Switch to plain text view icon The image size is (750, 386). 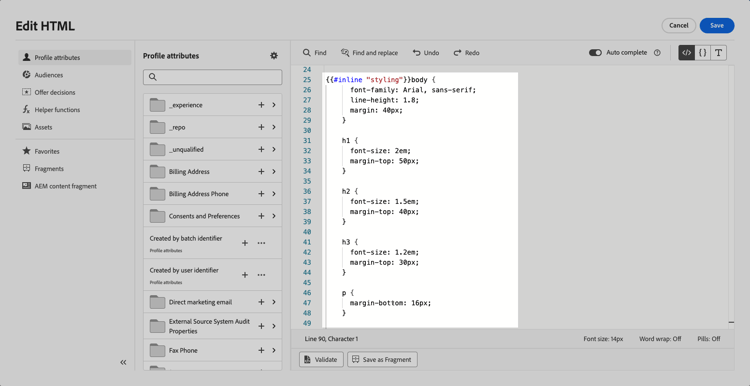[718, 53]
